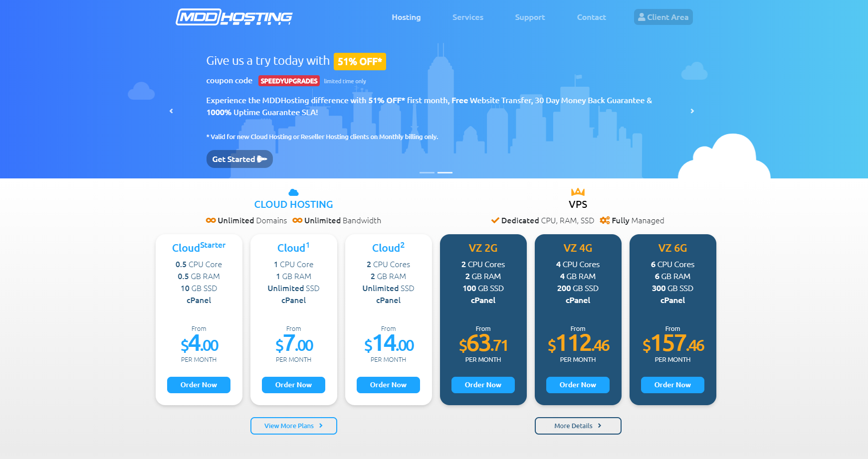Click the 'Give us a try today with' headline
This screenshot has height=459, width=868.
268,61
